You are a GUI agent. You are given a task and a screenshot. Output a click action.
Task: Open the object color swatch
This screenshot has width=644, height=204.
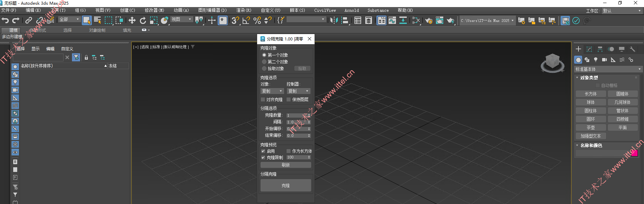pos(635,153)
